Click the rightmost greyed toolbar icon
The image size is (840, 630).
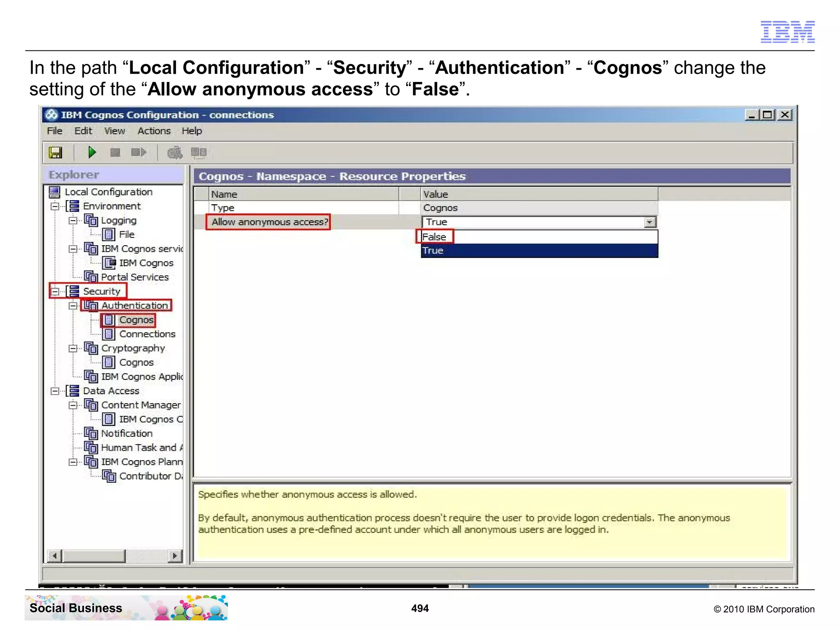coord(199,153)
